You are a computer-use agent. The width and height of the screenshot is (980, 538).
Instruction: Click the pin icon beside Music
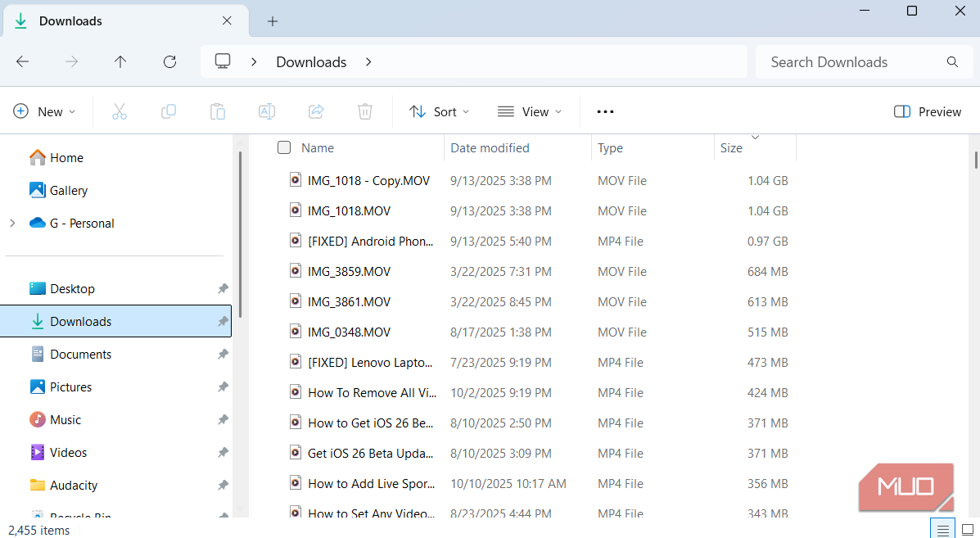223,420
